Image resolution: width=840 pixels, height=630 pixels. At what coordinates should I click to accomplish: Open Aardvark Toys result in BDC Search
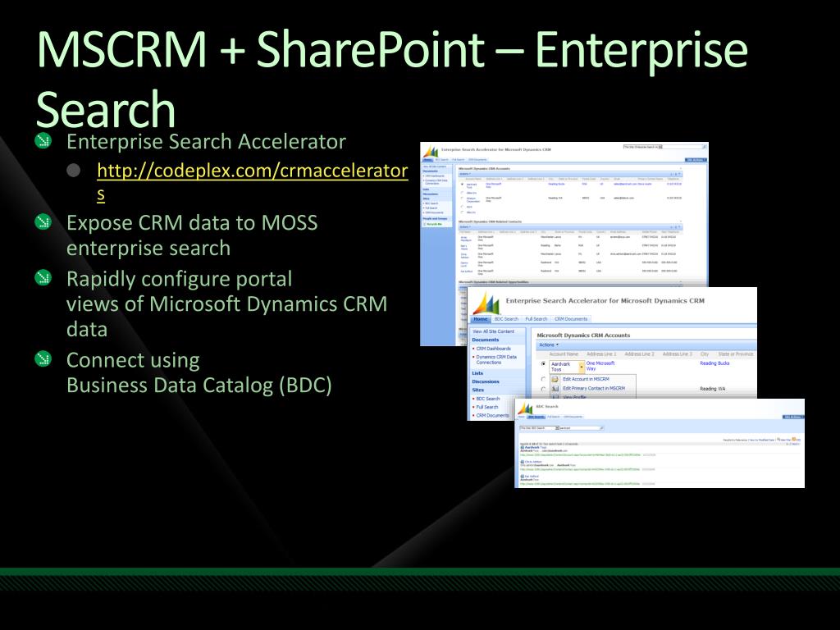click(x=535, y=447)
